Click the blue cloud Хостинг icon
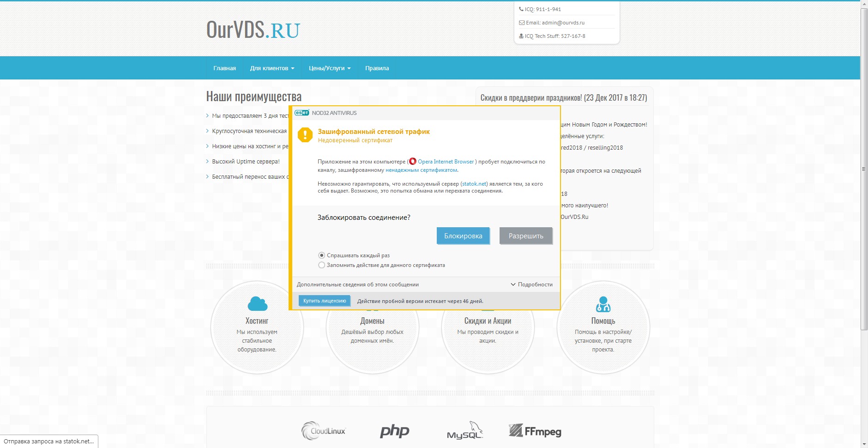The image size is (868, 448). (257, 304)
